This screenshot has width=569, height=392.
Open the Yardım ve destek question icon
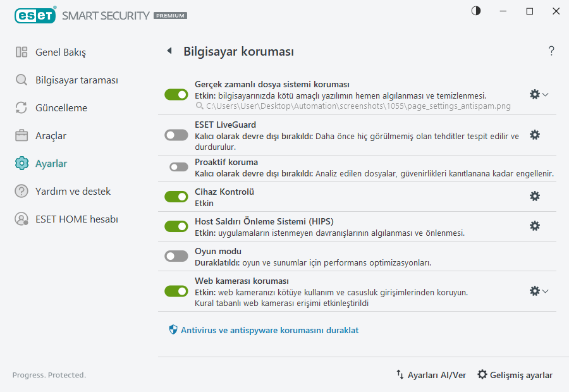pos(20,191)
